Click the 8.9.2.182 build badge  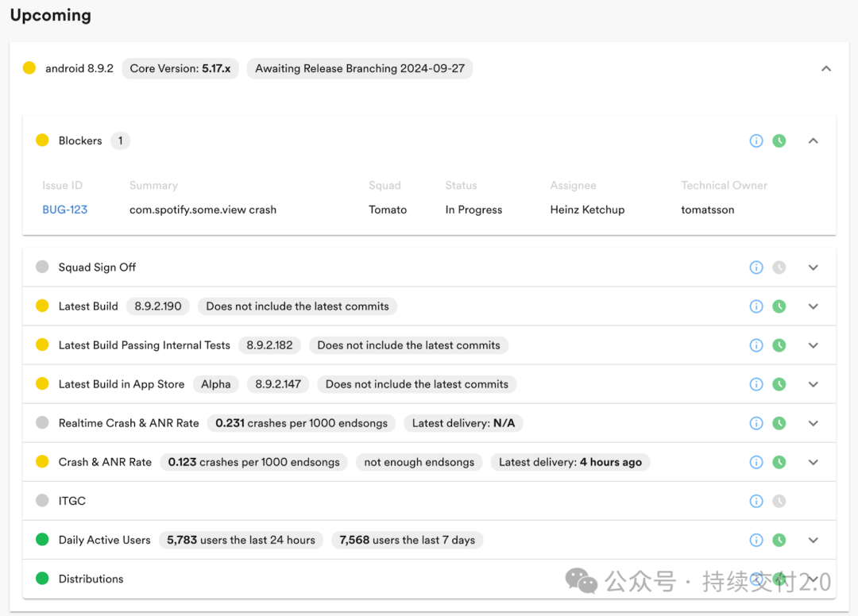[269, 345]
